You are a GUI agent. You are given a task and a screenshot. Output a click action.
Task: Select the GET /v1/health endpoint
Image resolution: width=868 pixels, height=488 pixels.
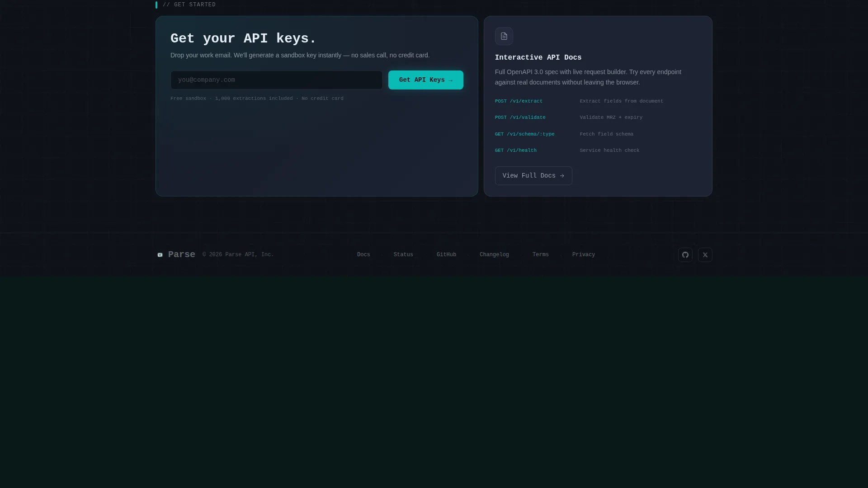[x=515, y=150]
